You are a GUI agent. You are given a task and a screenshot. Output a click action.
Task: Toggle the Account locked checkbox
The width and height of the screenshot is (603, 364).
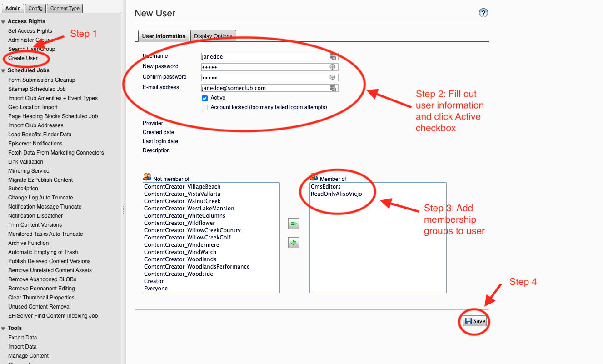tap(205, 108)
